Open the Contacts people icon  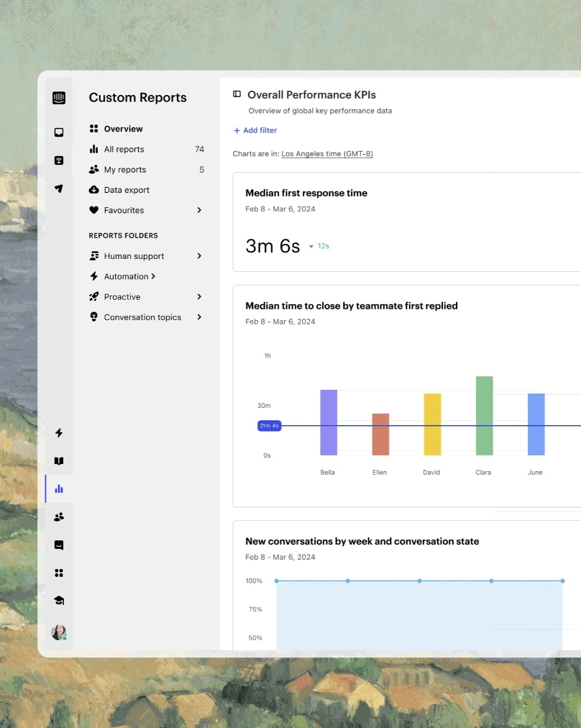tap(59, 517)
